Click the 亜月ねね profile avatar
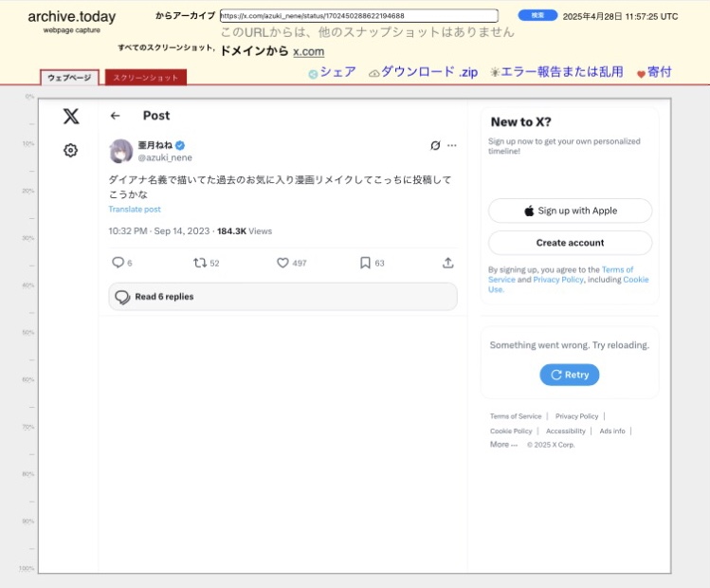The width and height of the screenshot is (710, 588). point(121,151)
